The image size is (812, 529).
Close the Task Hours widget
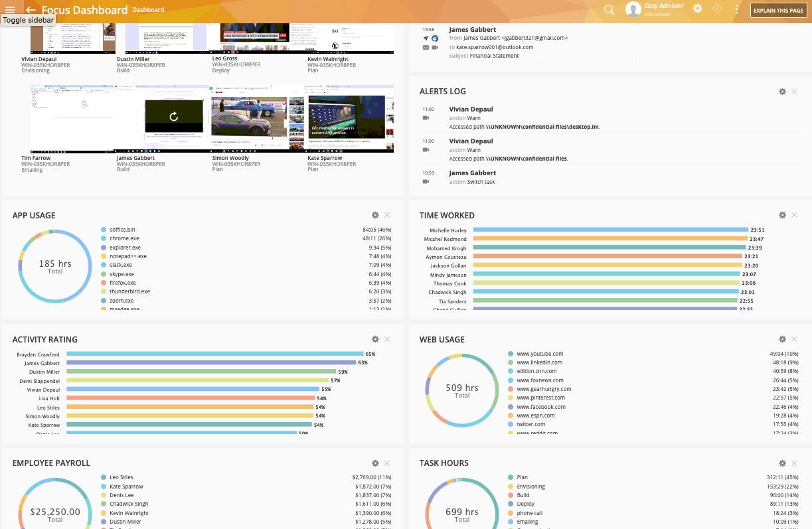pos(794,463)
